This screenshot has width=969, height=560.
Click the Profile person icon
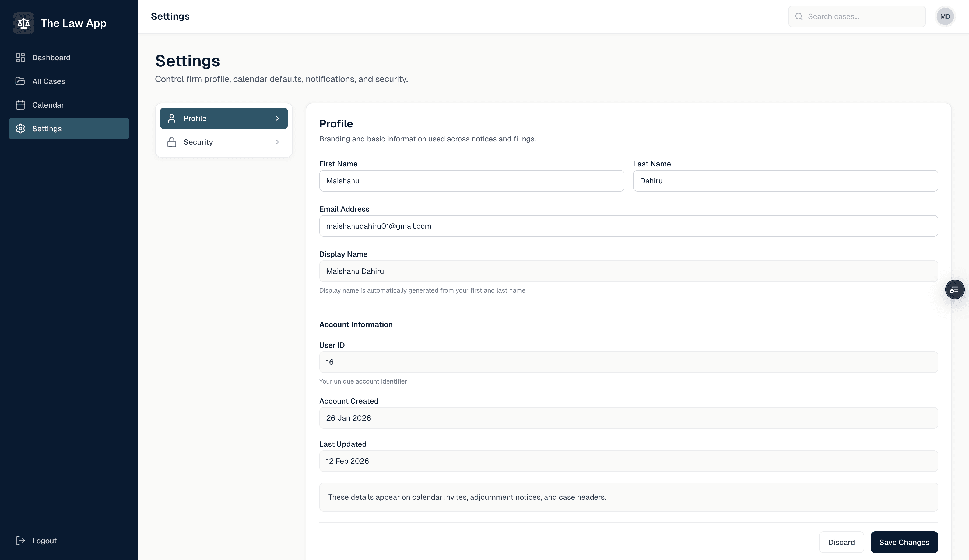click(x=171, y=118)
